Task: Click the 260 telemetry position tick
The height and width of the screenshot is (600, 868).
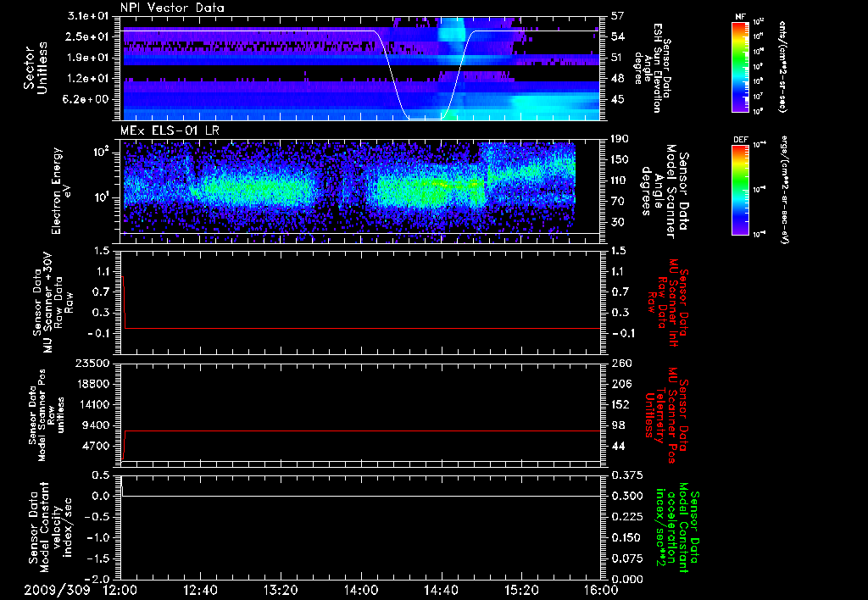Action: pyautogui.click(x=621, y=363)
